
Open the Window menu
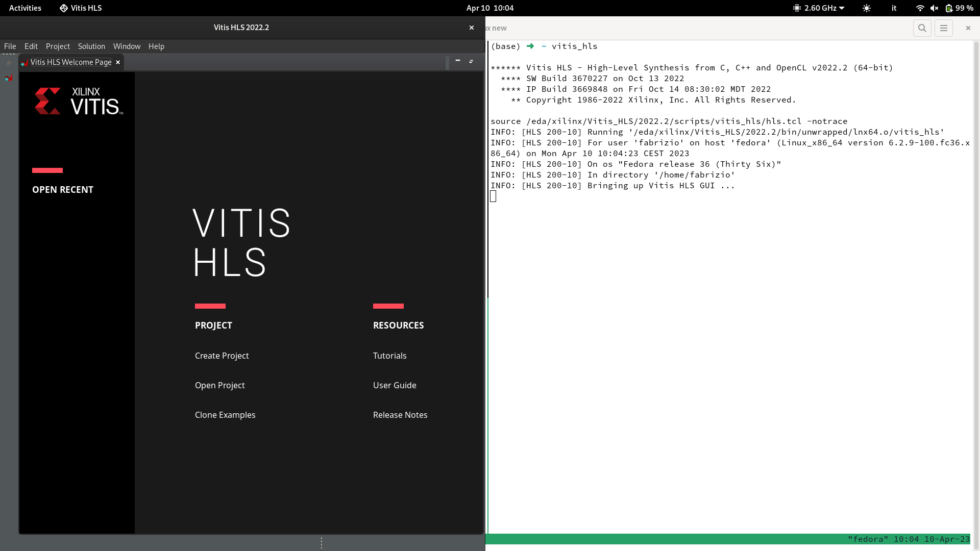tap(127, 46)
